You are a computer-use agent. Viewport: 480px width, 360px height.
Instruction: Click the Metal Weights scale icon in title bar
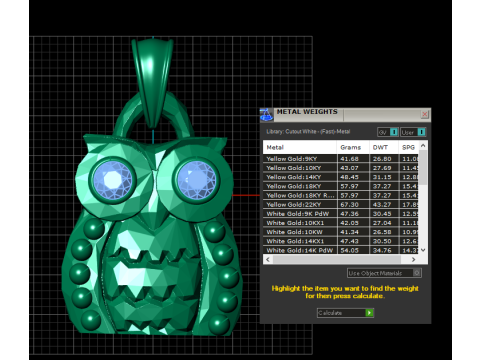[x=266, y=114]
